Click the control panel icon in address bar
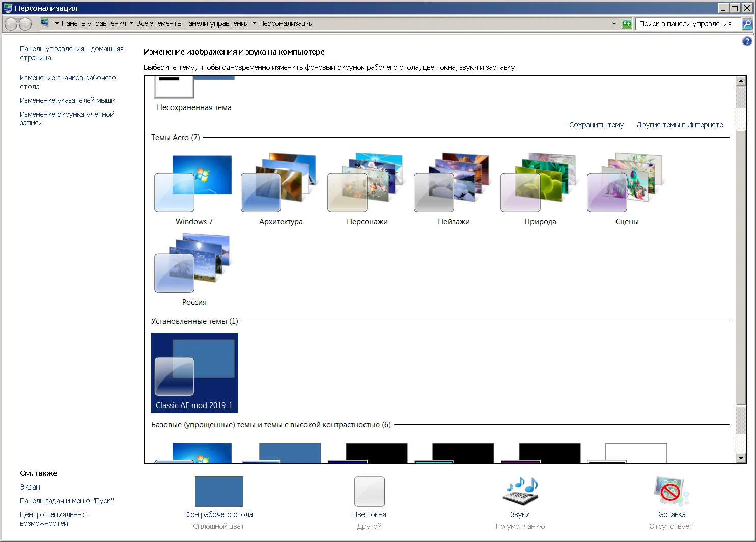756x542 pixels. pyautogui.click(x=45, y=23)
